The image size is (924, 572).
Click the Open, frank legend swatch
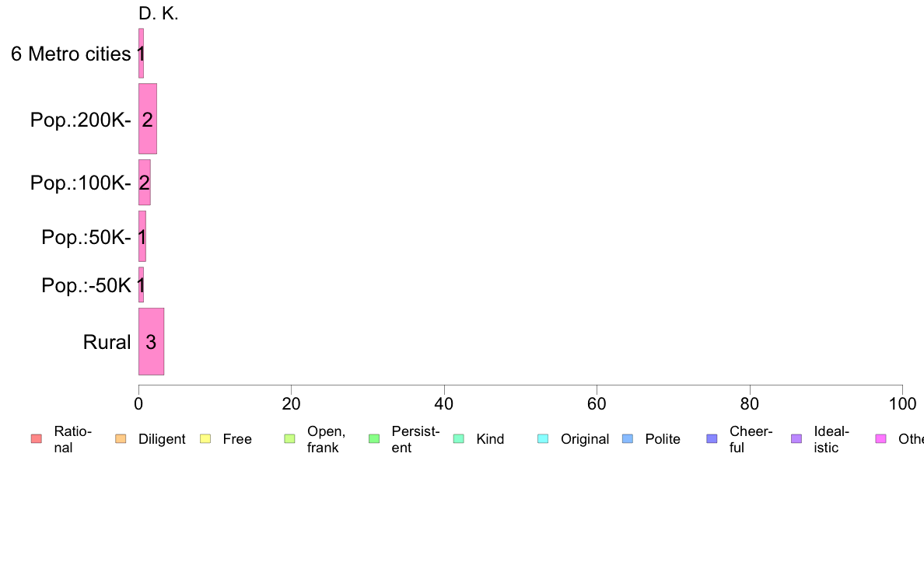(289, 439)
